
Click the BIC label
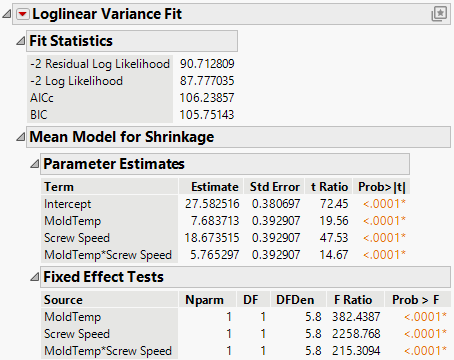point(39,115)
